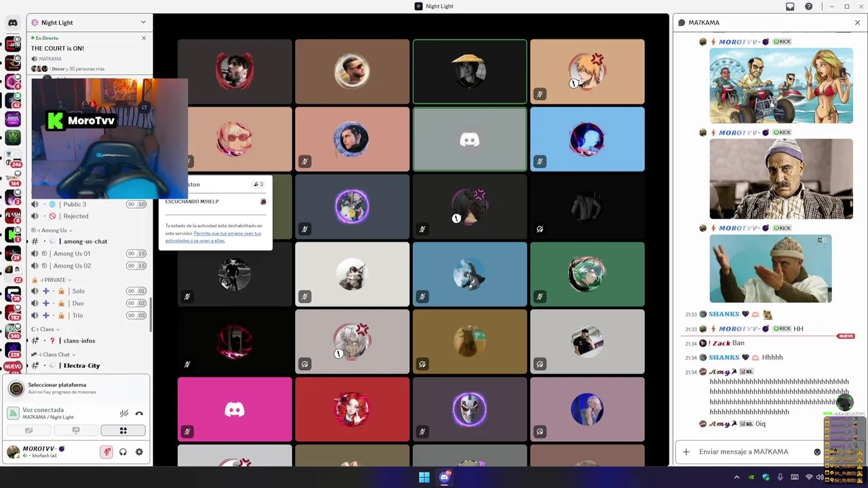Unmute microphone in user panel
This screenshot has height=488, width=868.
(106, 452)
